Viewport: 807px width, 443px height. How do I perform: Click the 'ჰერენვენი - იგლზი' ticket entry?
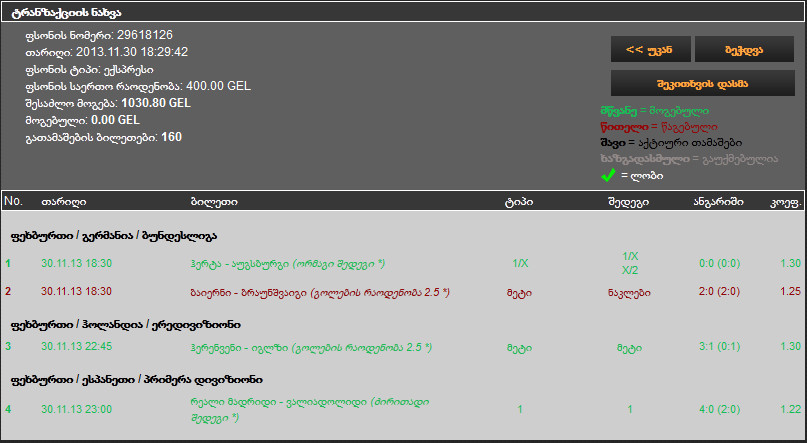(x=311, y=347)
